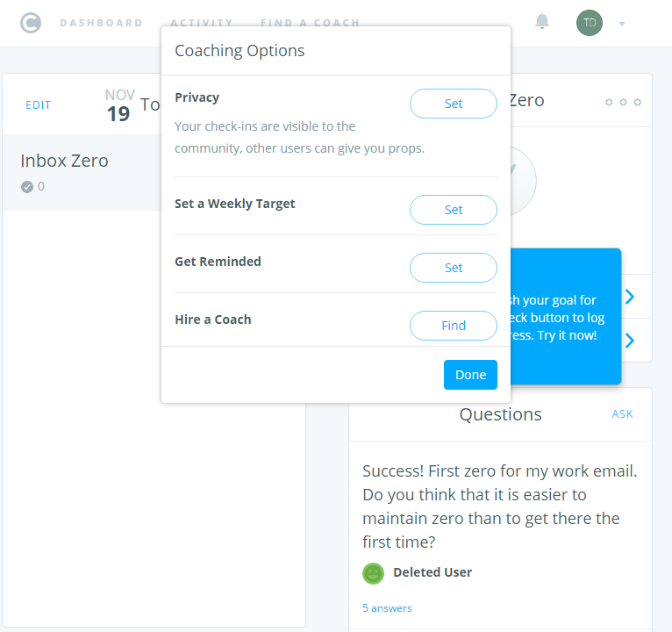Click Set button for Privacy
The width and height of the screenshot is (672, 632).
[x=453, y=104]
